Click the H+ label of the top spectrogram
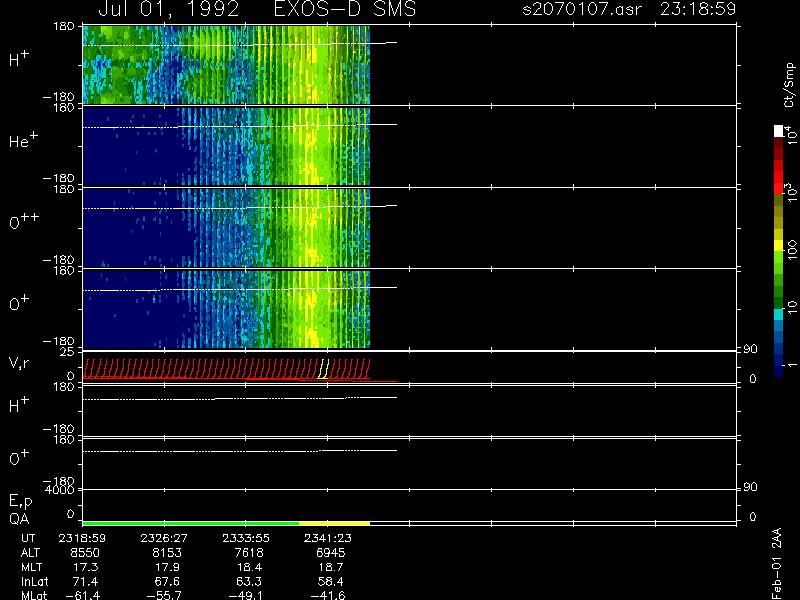This screenshot has height=600, width=800. point(19,59)
